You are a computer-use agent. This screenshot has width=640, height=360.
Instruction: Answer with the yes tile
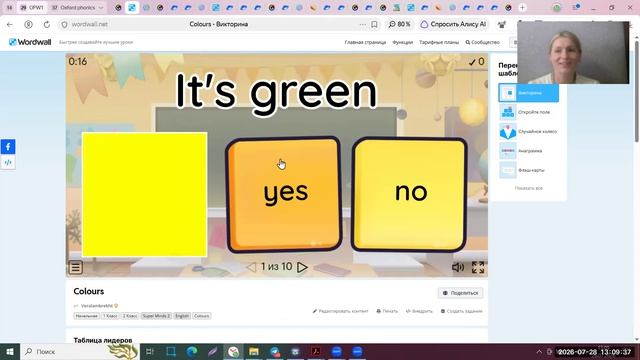click(x=284, y=194)
